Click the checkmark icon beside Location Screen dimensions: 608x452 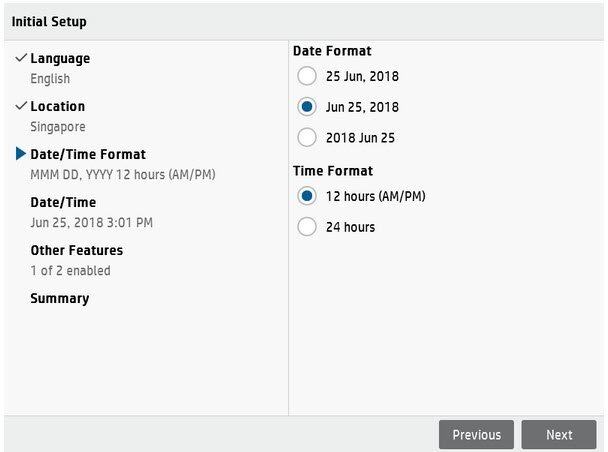coord(21,106)
